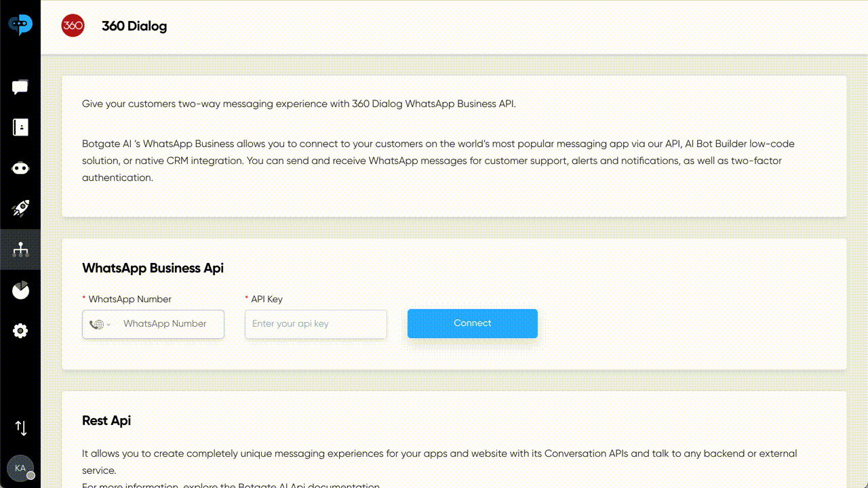
Task: Open the bot builder icon
Action: point(20,168)
